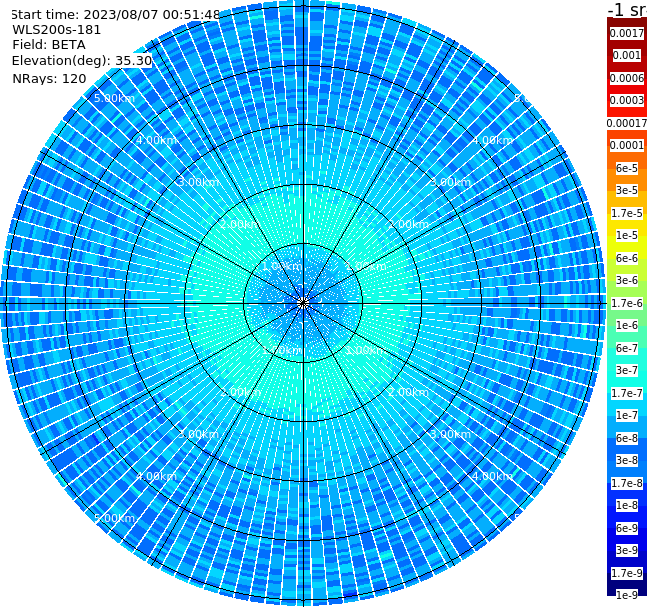Select the 0.001 colorbar value
647x607 pixels.
point(627,55)
